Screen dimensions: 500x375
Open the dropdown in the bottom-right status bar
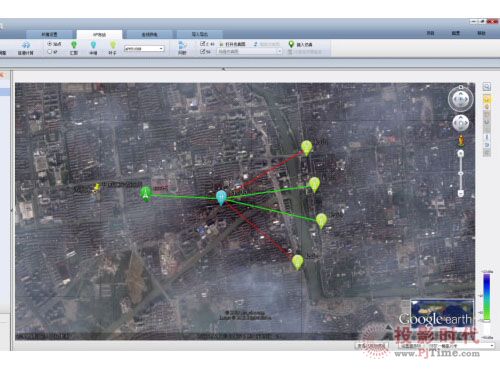tap(446, 346)
